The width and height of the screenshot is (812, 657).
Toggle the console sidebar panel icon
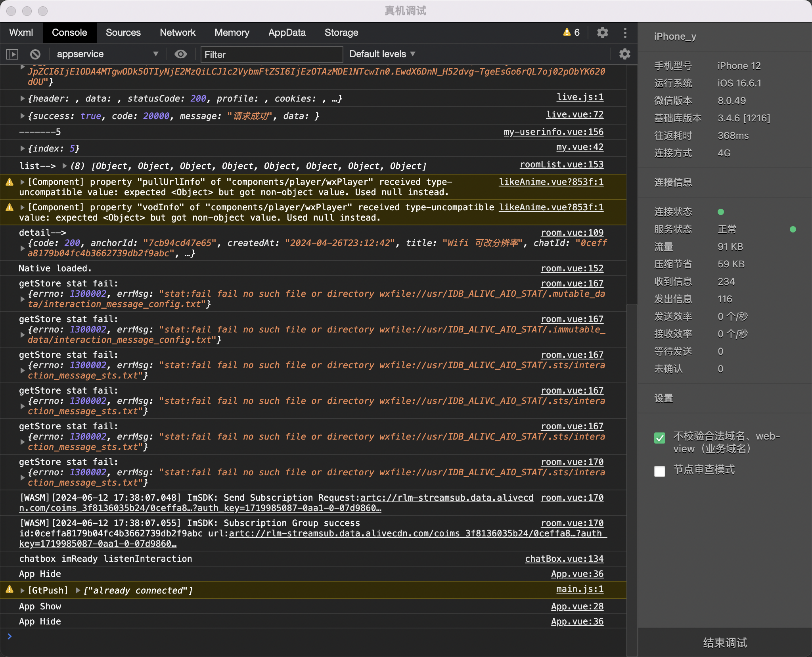click(12, 54)
